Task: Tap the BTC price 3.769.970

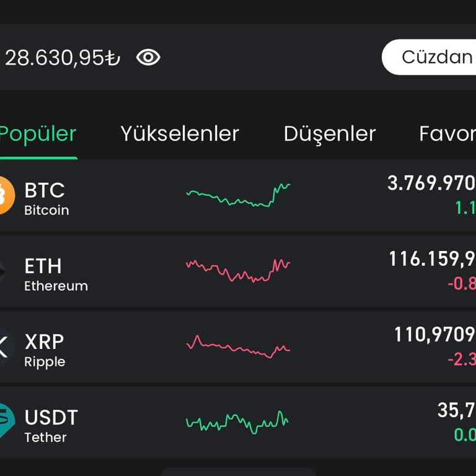Action: click(x=431, y=183)
